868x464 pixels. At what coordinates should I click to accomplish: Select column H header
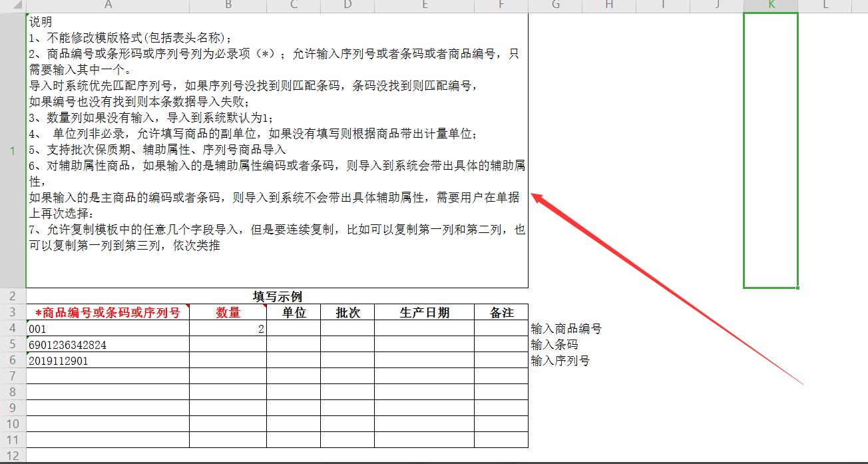[x=609, y=5]
